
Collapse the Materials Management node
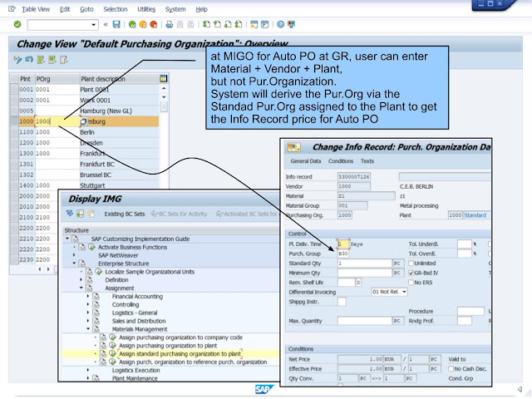(88, 329)
